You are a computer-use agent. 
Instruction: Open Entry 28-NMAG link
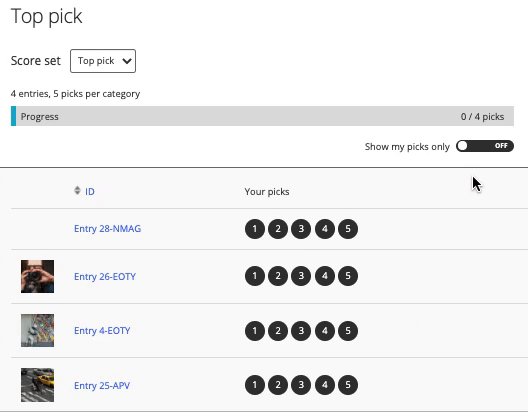tap(107, 229)
